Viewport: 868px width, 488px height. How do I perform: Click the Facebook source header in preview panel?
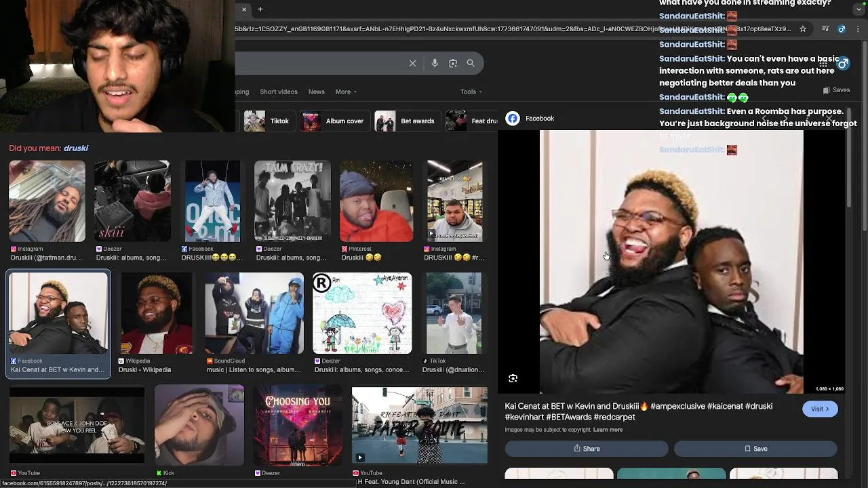pyautogui.click(x=530, y=119)
